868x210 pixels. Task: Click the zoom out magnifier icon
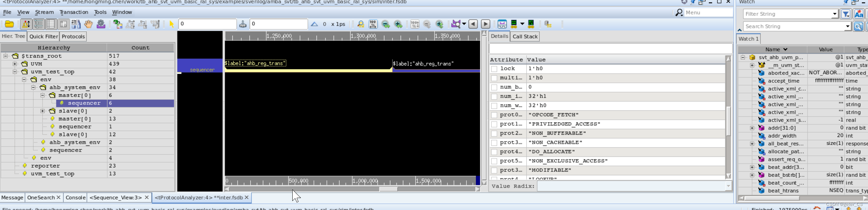pos(386,24)
